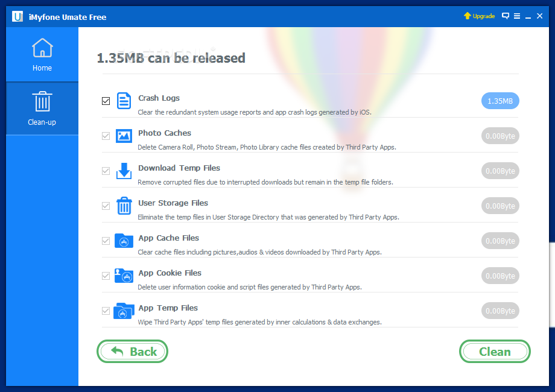555x392 pixels.
Task: Uncheck the Crash Logs checkbox
Action: pos(106,101)
